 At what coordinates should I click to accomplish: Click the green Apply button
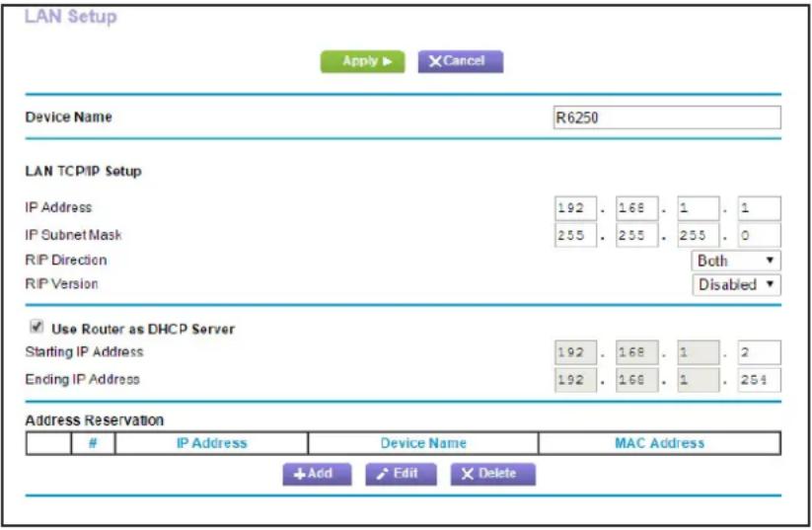click(x=362, y=61)
